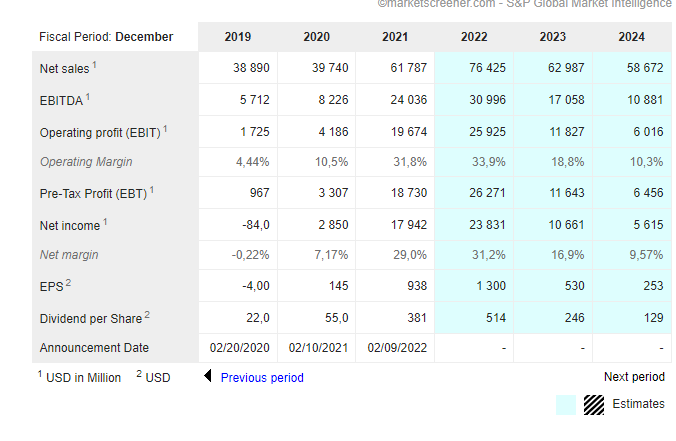Click the Operating Margin row label
The height and width of the screenshot is (441, 676).
coord(86,162)
